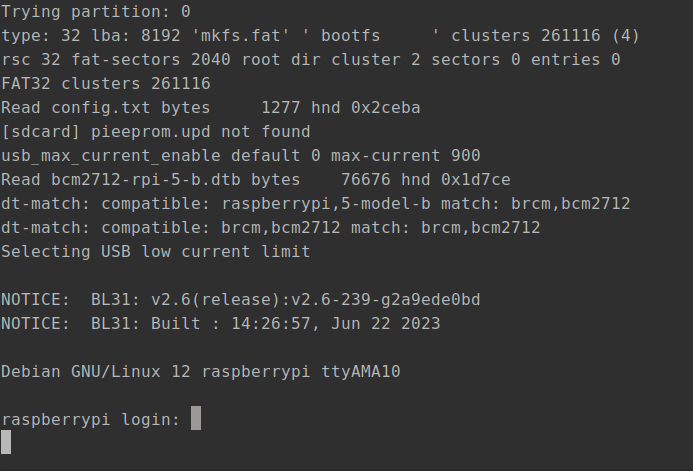Click 'Debian GNU/Linux 12' banner text

pyautogui.click(x=96, y=371)
